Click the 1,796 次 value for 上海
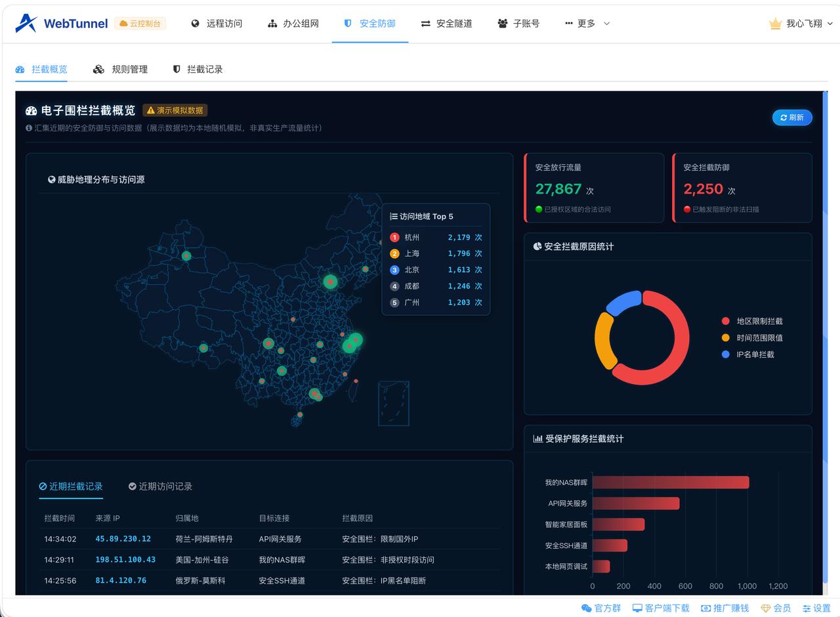 click(x=465, y=253)
